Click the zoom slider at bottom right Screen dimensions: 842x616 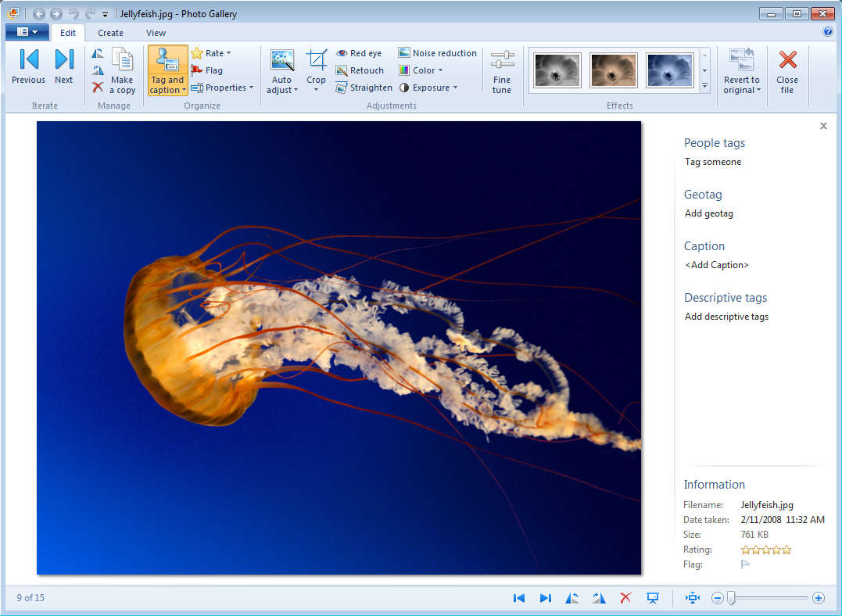(731, 598)
